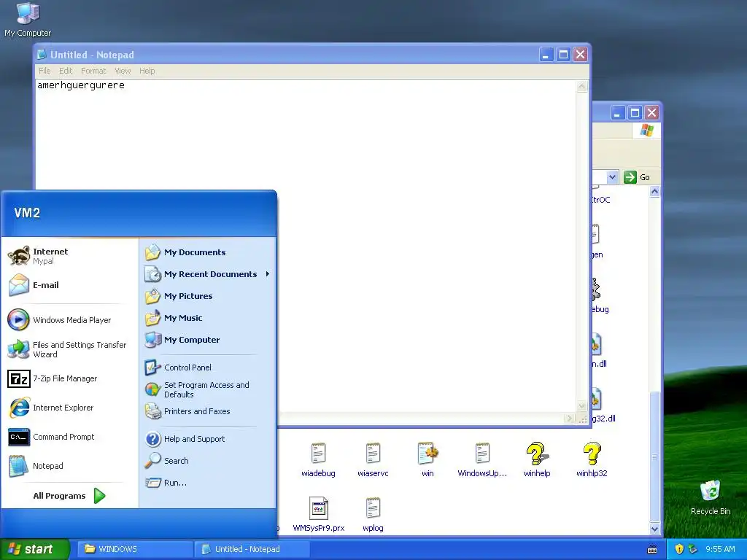This screenshot has height=560, width=747.
Task: Open Control Panel
Action: click(x=207, y=367)
